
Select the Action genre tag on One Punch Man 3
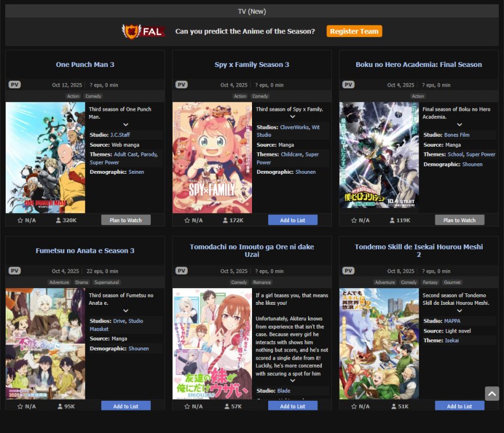pyautogui.click(x=73, y=96)
